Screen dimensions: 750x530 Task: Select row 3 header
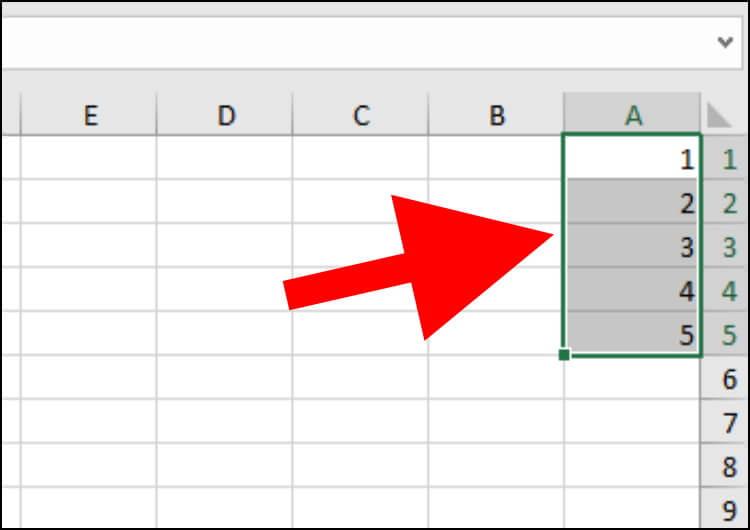[x=727, y=246]
